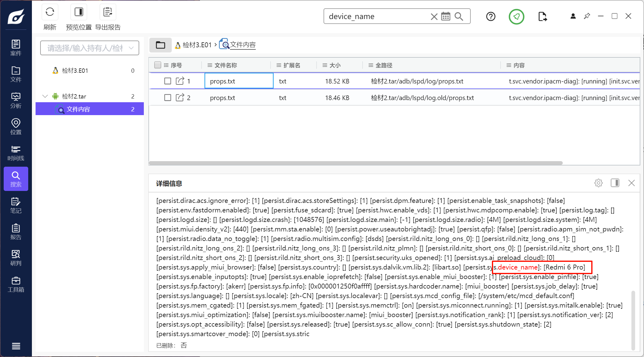Click the application logo in sidebar top
This screenshot has height=357, width=644.
coord(16,17)
